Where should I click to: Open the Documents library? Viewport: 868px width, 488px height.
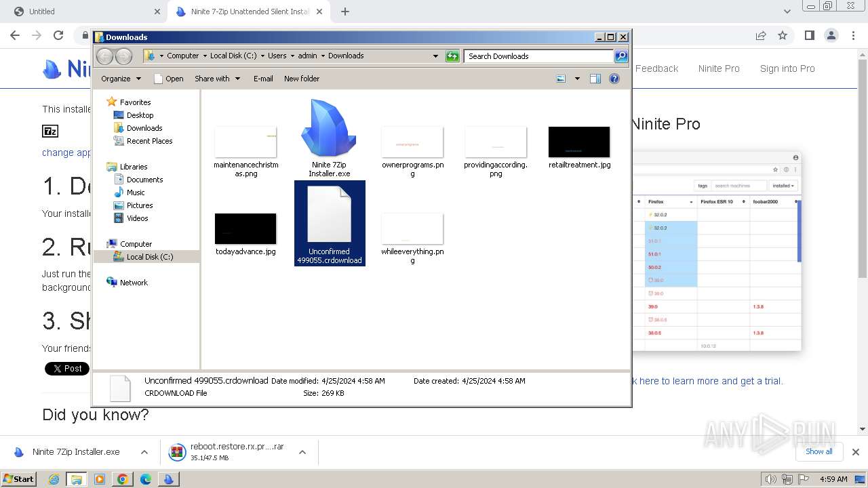click(x=144, y=180)
